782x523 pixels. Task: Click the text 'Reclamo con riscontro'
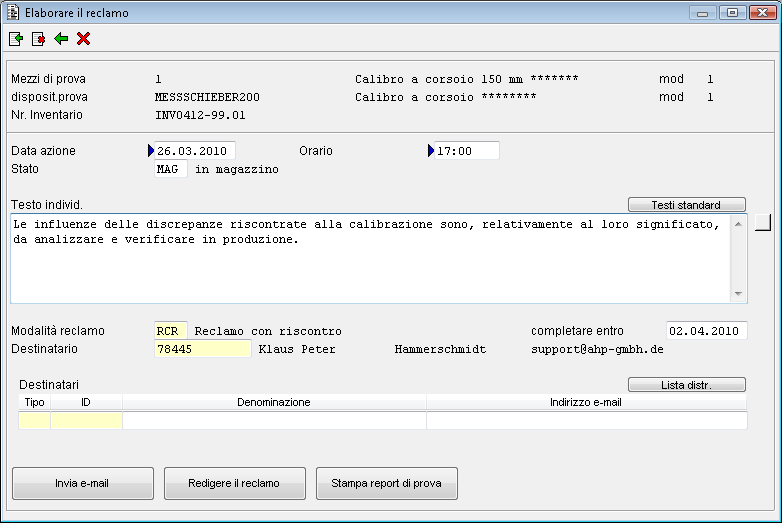click(x=268, y=331)
